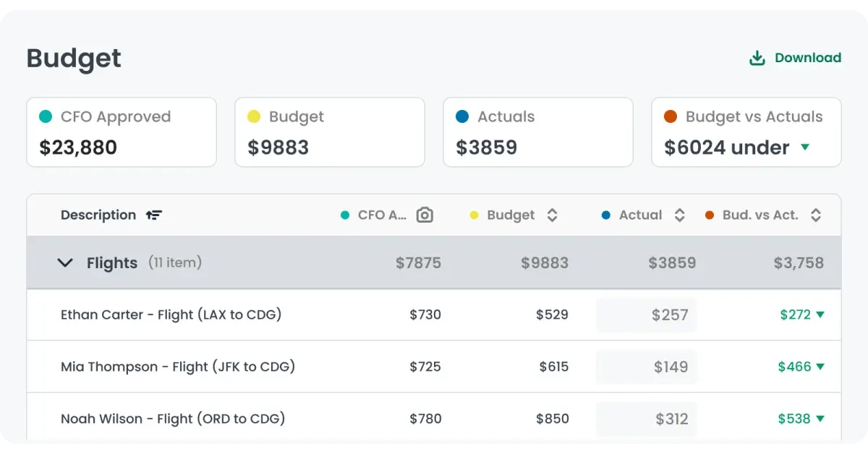Open Ethan Carter flight LAX to CDG row
Image resolution: width=868 pixels, height=454 pixels.
[171, 314]
